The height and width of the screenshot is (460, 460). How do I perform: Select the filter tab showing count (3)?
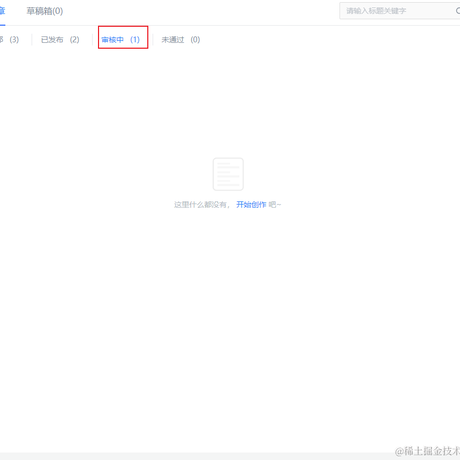[9, 40]
